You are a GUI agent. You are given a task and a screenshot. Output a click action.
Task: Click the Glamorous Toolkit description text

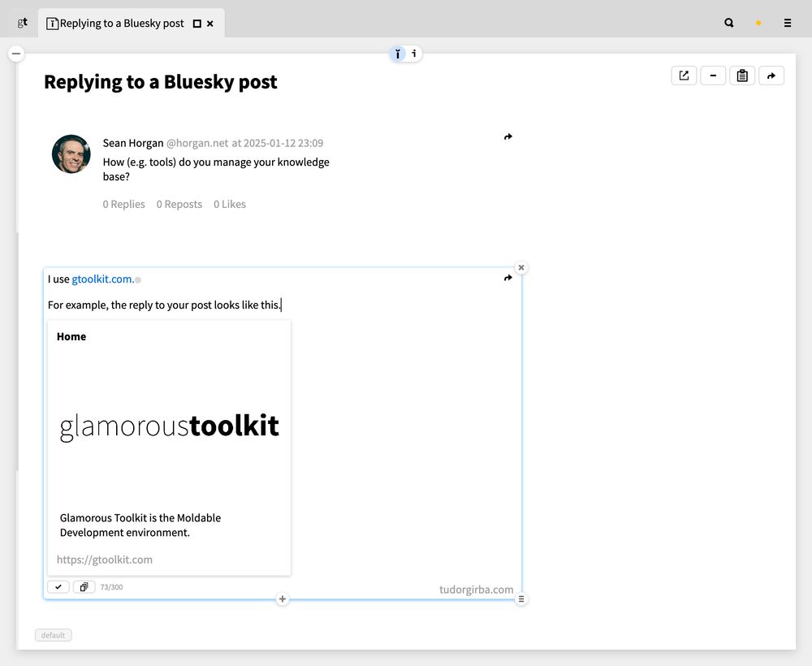click(x=140, y=525)
